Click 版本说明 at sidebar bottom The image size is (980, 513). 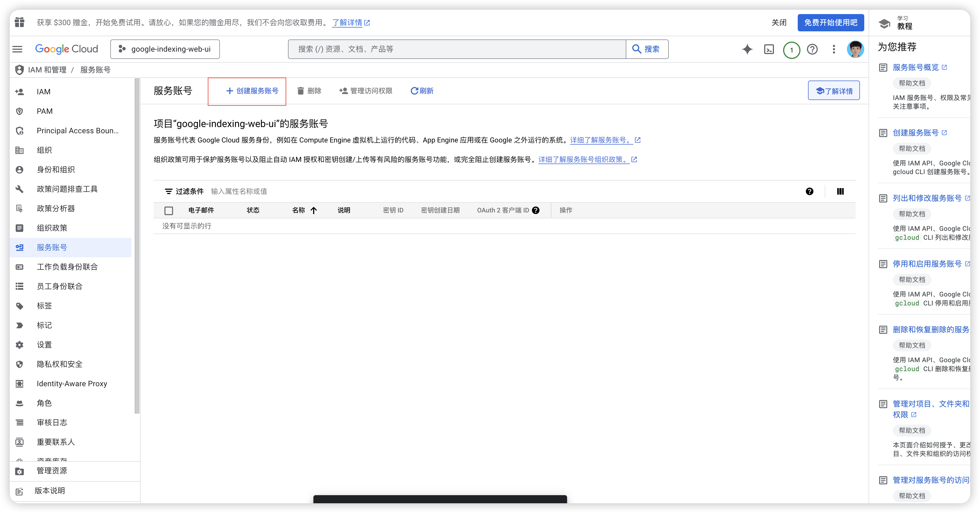(75, 491)
